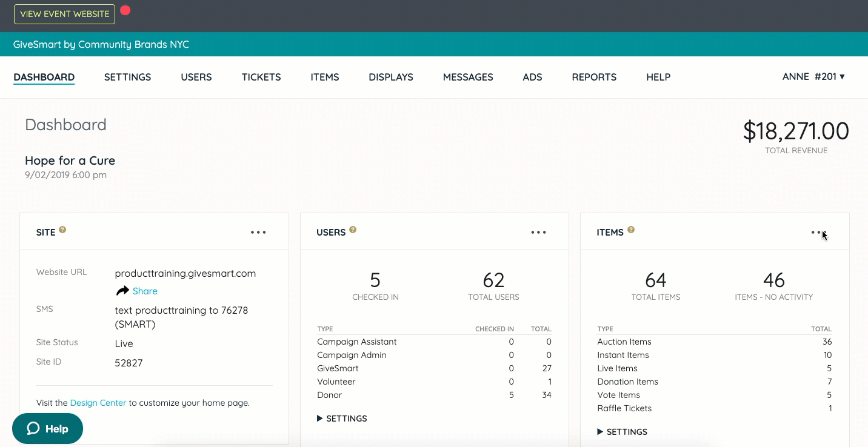Image resolution: width=868 pixels, height=447 pixels.
Task: Click the $18,271.00 total revenue figure
Action: 796,131
